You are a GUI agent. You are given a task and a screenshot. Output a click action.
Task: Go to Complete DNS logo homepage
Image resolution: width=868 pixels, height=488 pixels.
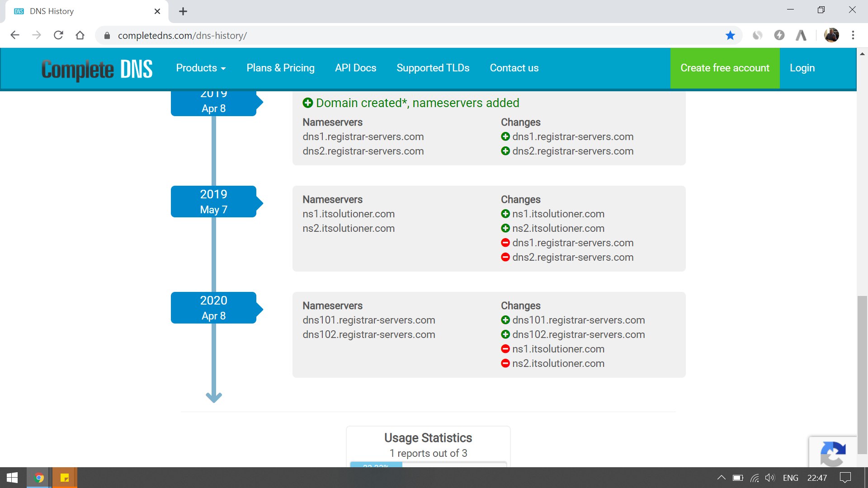click(97, 70)
